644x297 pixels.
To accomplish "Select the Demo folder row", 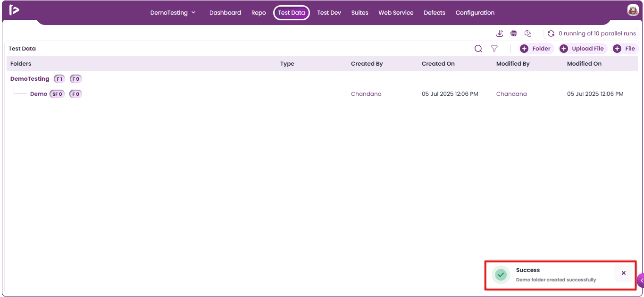I will pyautogui.click(x=322, y=94).
